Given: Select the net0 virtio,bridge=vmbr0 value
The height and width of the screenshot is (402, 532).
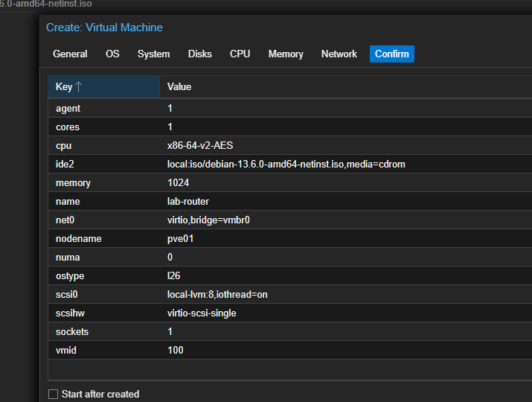Looking at the screenshot, I should pos(208,220).
